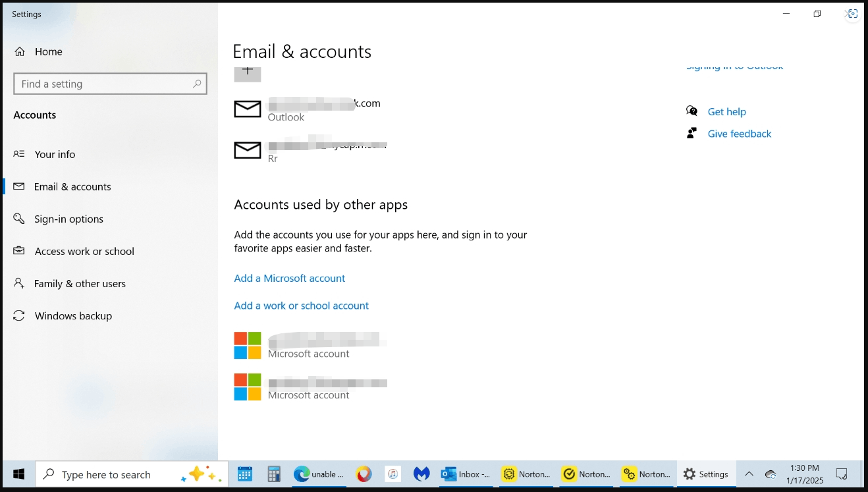Click the Sign-in options key icon
Viewport: 868px width, 492px height.
point(19,219)
